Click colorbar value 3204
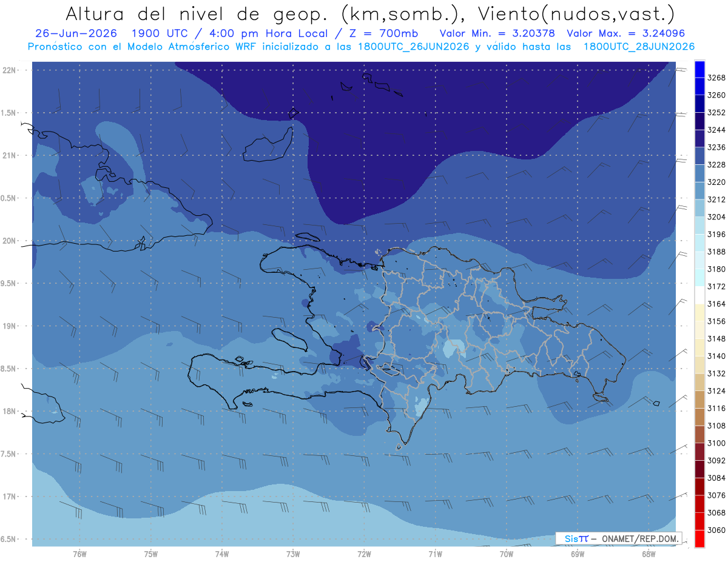728x562 pixels. 716,217
